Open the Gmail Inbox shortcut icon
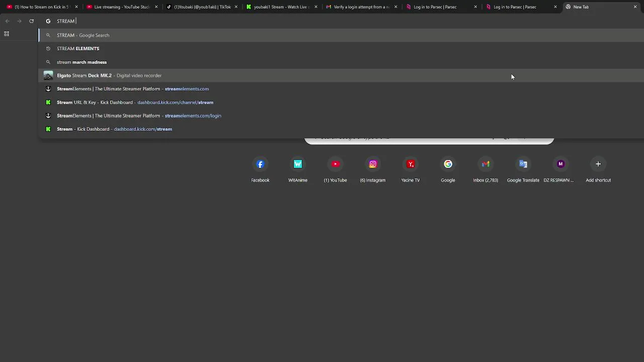This screenshot has height=362, width=644. (486, 164)
